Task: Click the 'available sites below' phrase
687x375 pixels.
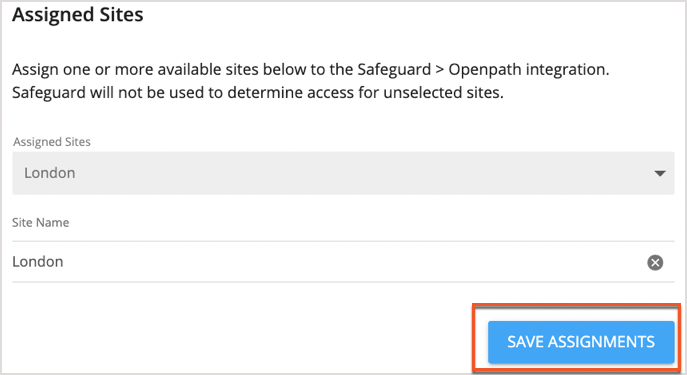Action: pyautogui.click(x=243, y=69)
